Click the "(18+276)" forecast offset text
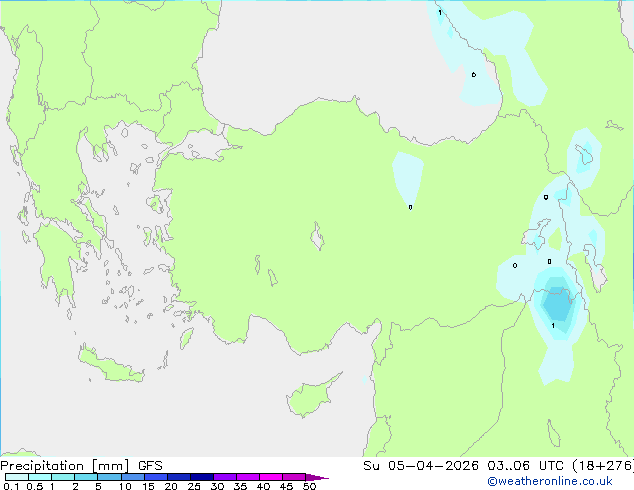Screen dimensions: 634x490 click(x=603, y=466)
